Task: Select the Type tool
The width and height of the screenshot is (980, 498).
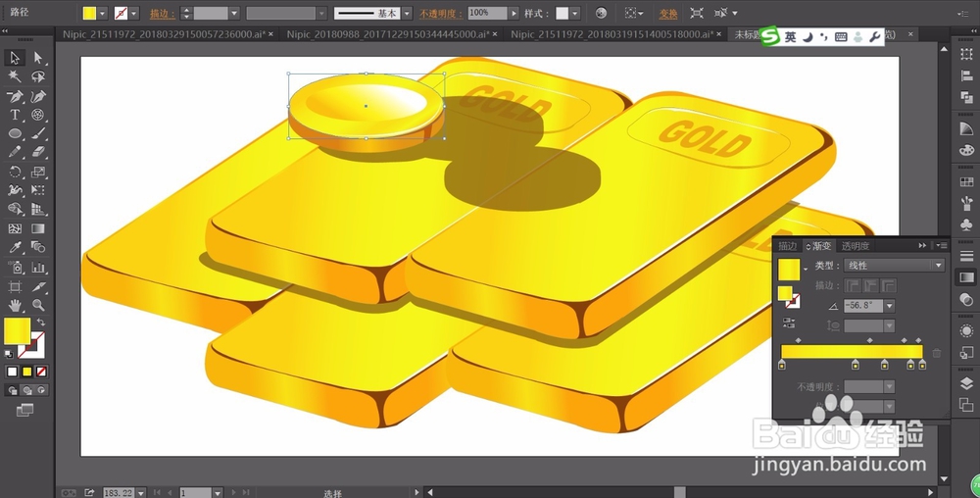Action: (x=15, y=115)
